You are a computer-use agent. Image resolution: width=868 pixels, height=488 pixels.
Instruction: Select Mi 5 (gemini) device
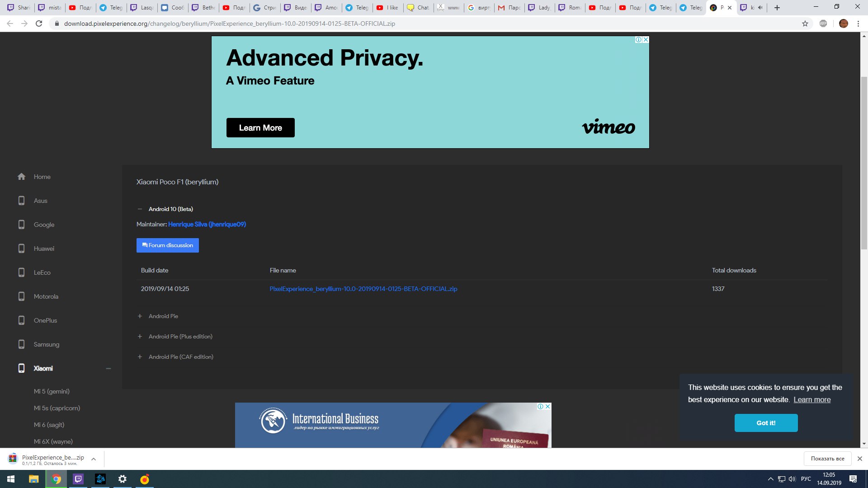coord(52,392)
